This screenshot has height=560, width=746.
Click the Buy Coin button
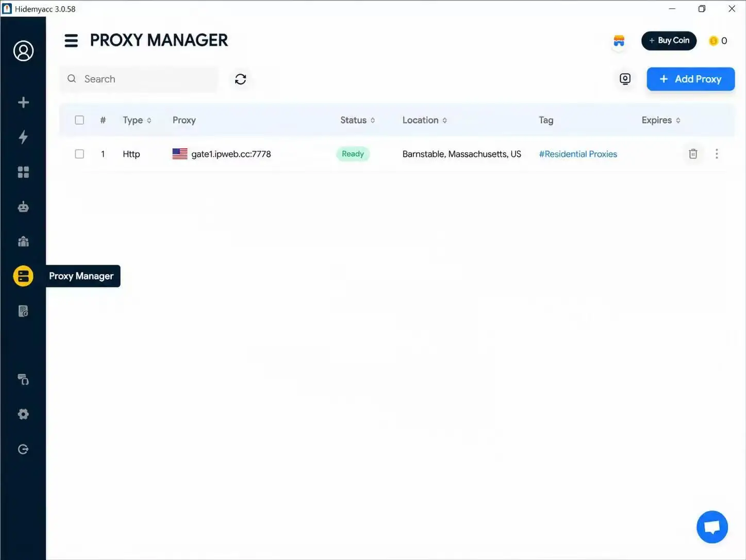pyautogui.click(x=669, y=41)
